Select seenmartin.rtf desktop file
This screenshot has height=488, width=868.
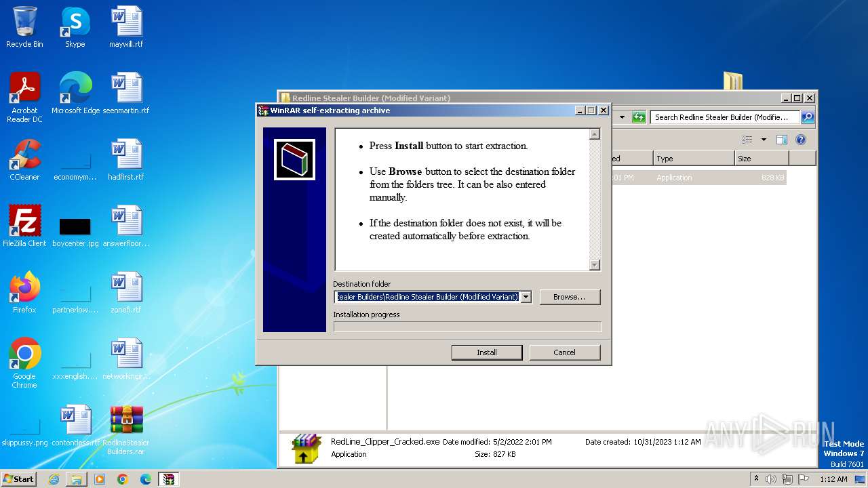click(126, 94)
